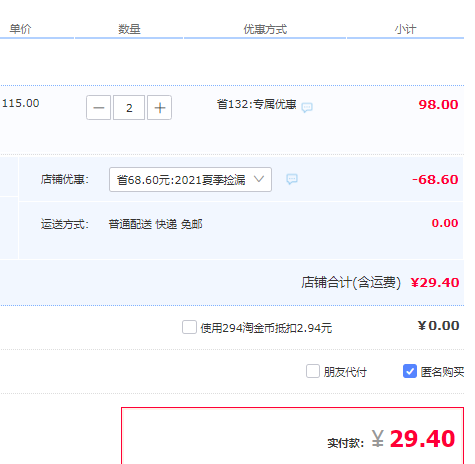Click the 店铺合计 ¥29.40 total amount

pos(435,283)
